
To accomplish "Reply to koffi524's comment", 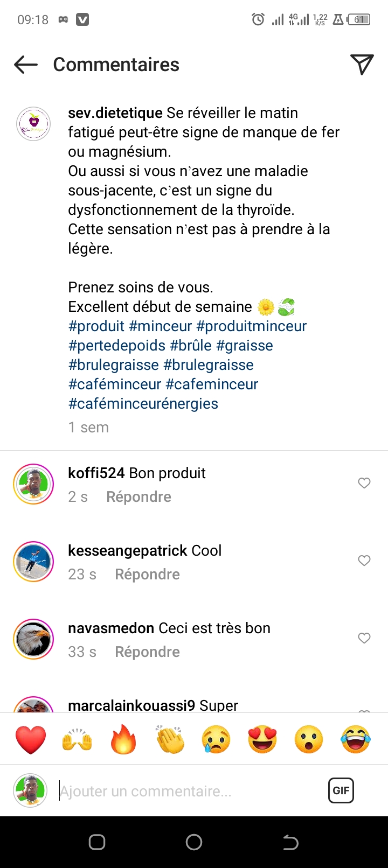I will point(138,497).
